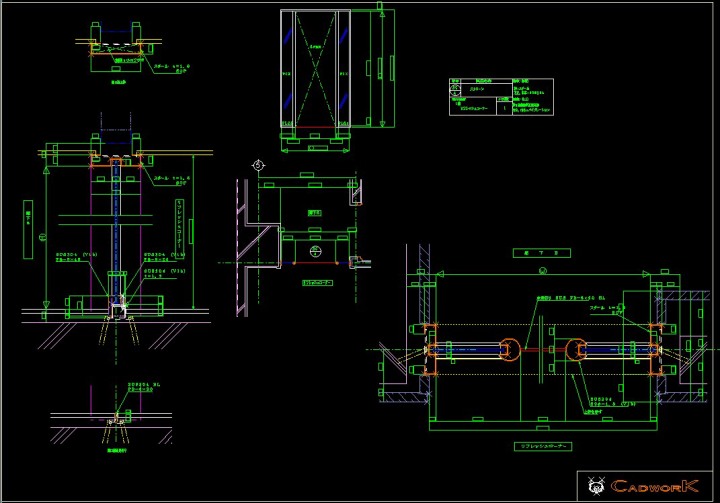This screenshot has width=720, height=503.
Task: Click the Cadwork brand name text
Action: [x=656, y=486]
